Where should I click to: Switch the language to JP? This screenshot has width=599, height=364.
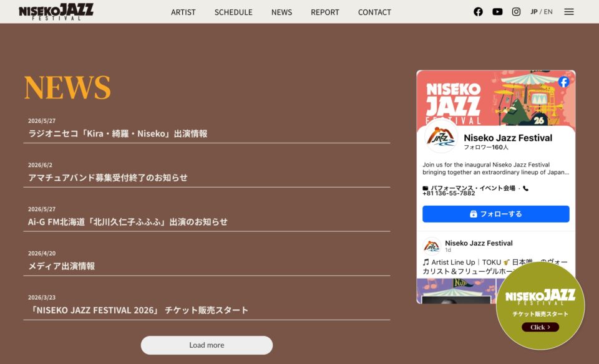[533, 12]
